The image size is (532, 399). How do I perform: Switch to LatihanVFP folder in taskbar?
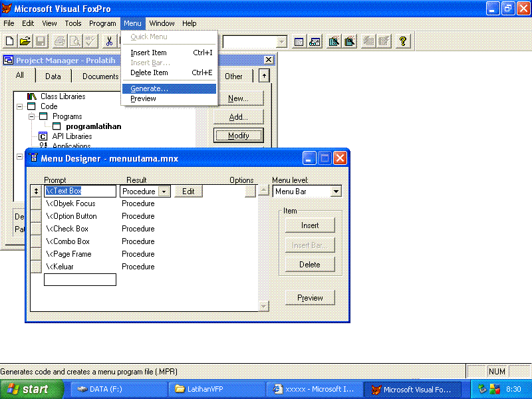click(217, 389)
